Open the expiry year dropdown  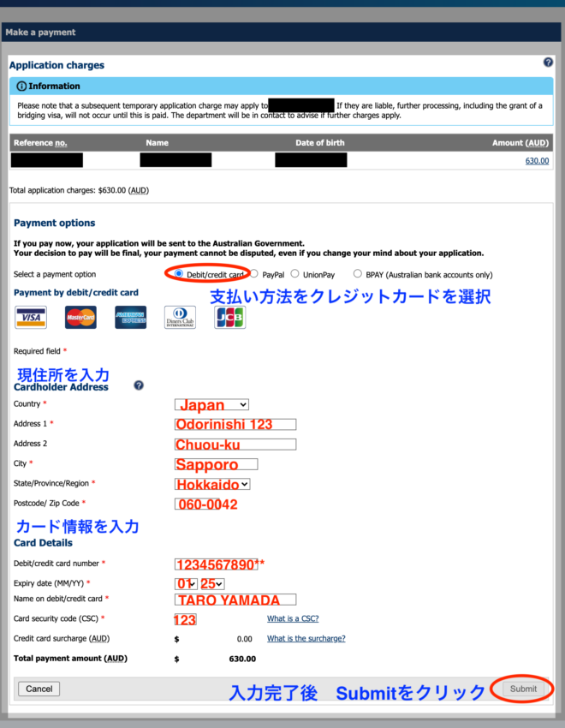pos(212,583)
